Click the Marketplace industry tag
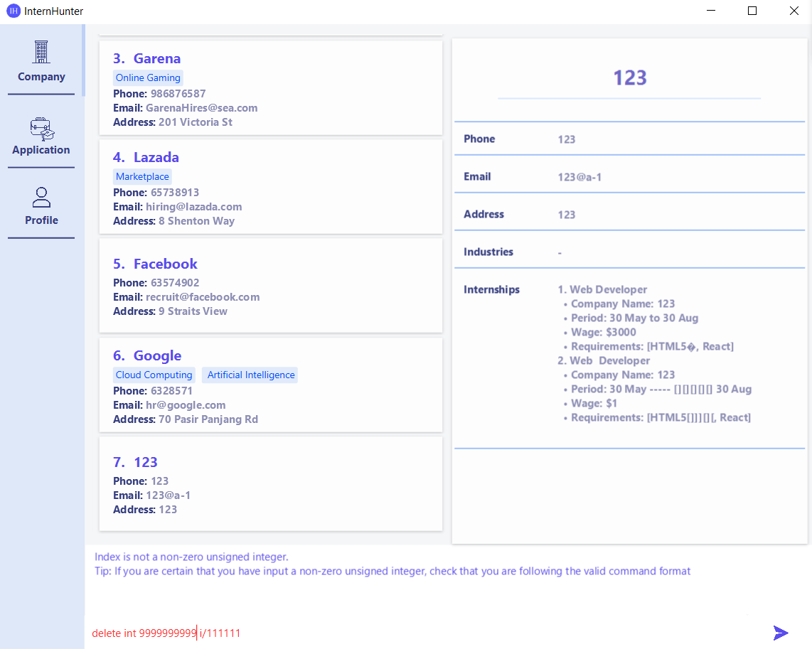Screen dimensions: 812x649 coord(142,176)
